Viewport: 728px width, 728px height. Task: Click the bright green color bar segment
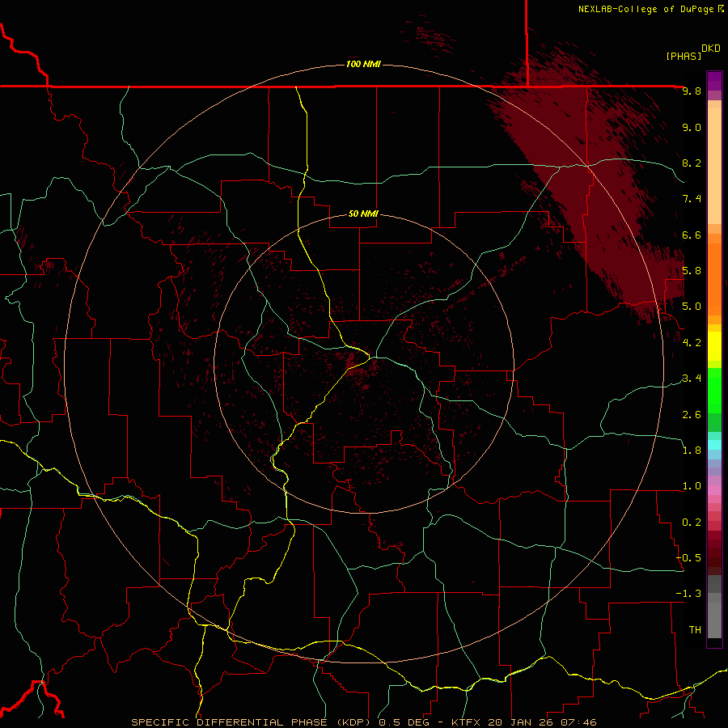pos(714,390)
